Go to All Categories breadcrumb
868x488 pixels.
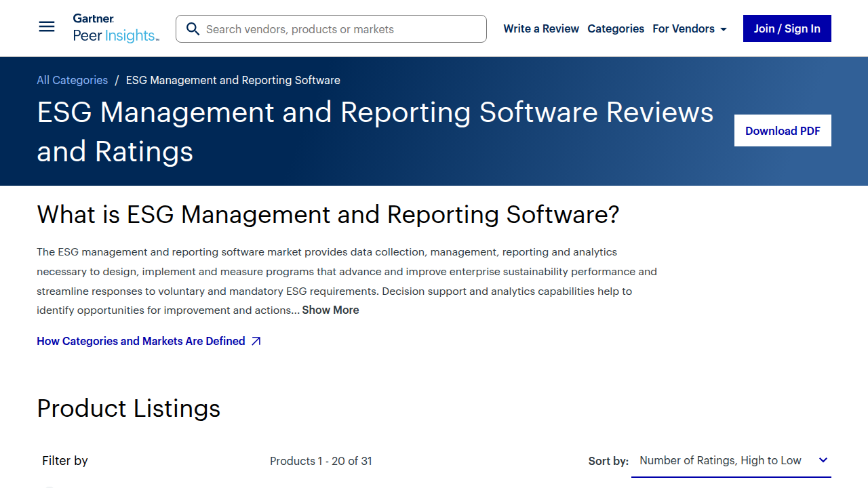(72, 80)
